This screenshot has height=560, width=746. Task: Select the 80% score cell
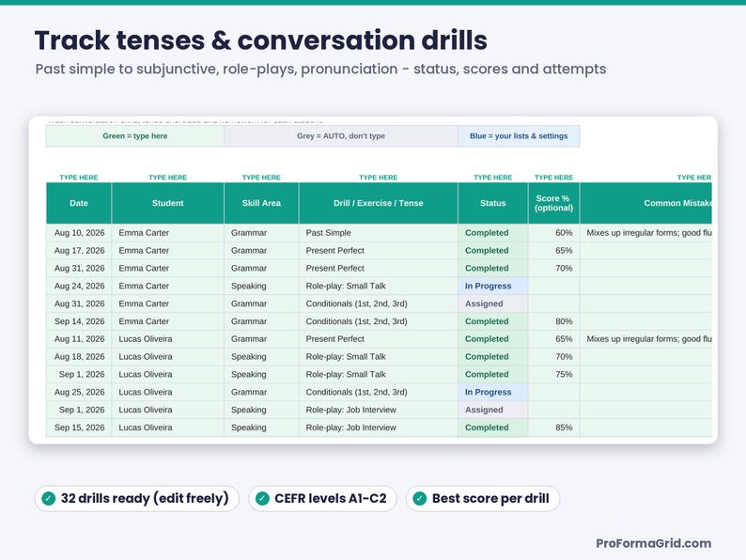pyautogui.click(x=553, y=321)
